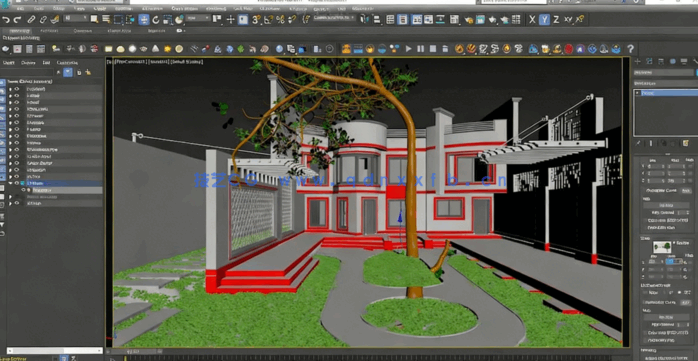Open the named selection sets dropdown
This screenshot has width=698, height=361.
pos(334,18)
